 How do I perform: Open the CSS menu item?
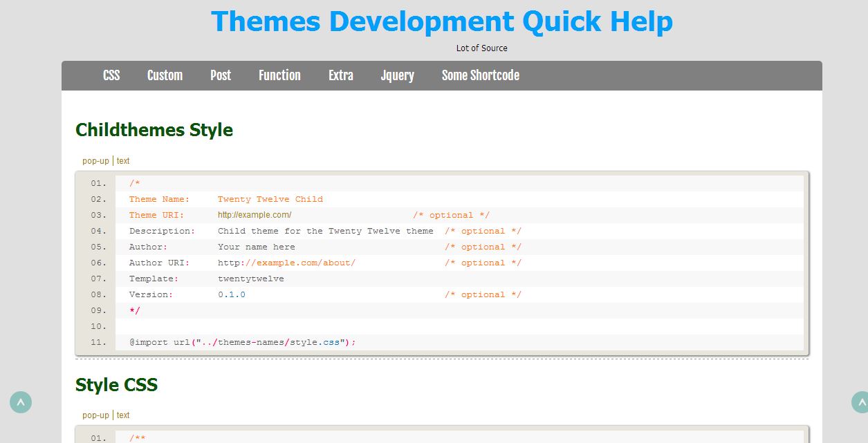[x=111, y=75]
